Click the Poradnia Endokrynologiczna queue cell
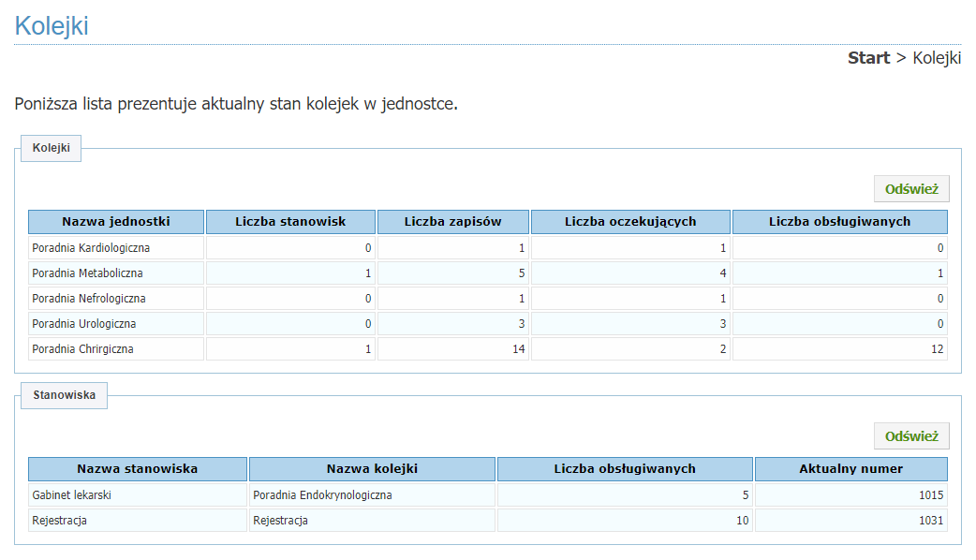 323,495
